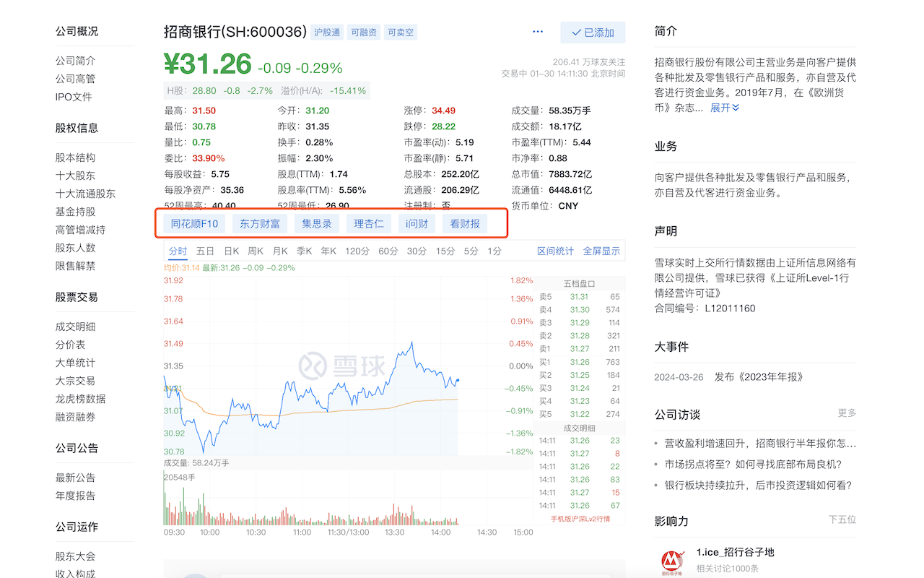Image resolution: width=924 pixels, height=578 pixels.
Task: Click the 可融资 tag
Action: [363, 33]
